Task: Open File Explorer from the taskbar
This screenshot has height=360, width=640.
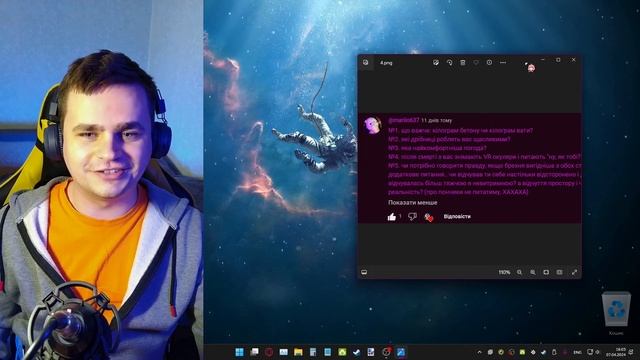Action: pos(298,352)
